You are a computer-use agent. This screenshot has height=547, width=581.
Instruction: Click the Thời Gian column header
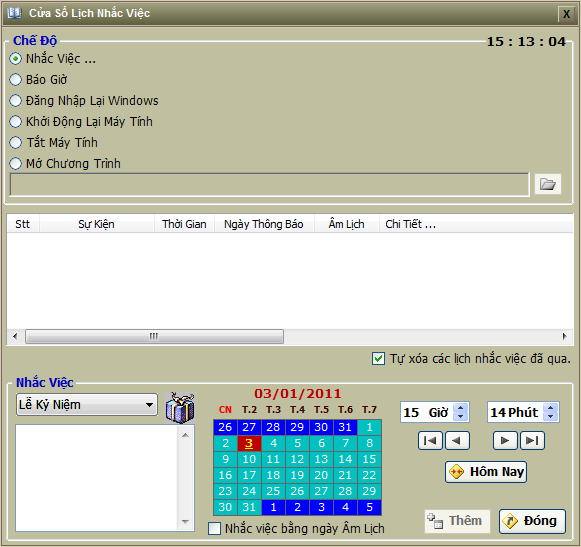click(184, 224)
